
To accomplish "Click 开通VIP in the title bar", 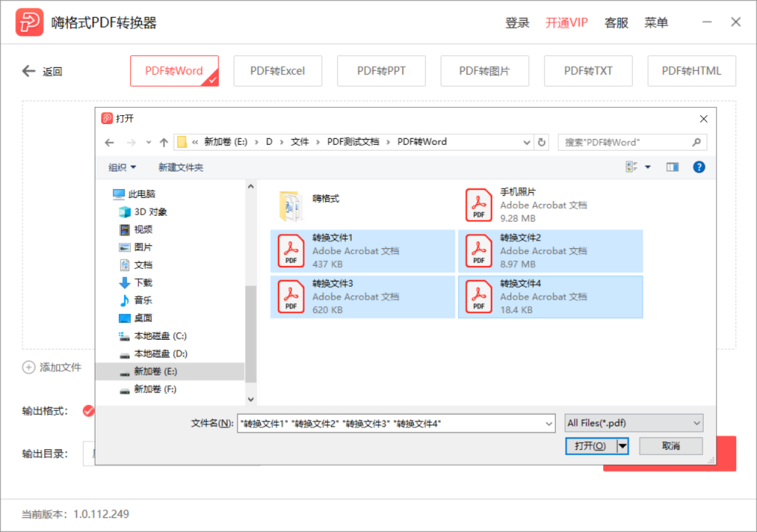I will point(567,23).
